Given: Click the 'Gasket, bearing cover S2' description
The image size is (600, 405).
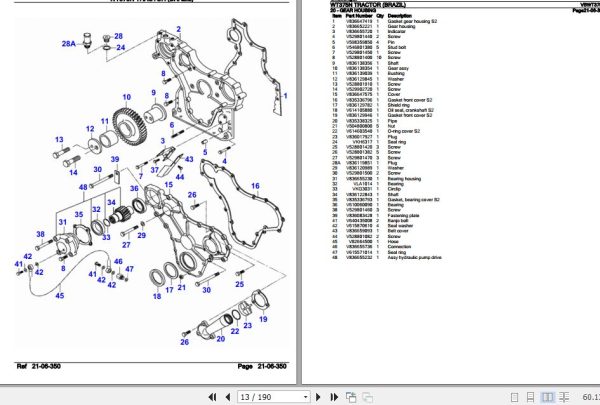Looking at the screenshot, I should point(414,199).
